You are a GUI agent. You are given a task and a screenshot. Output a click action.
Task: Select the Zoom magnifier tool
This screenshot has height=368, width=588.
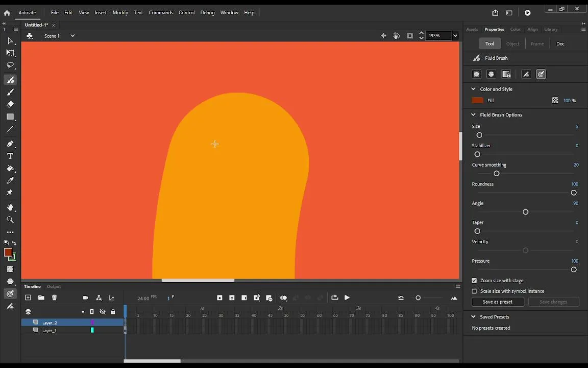pyautogui.click(x=11, y=220)
